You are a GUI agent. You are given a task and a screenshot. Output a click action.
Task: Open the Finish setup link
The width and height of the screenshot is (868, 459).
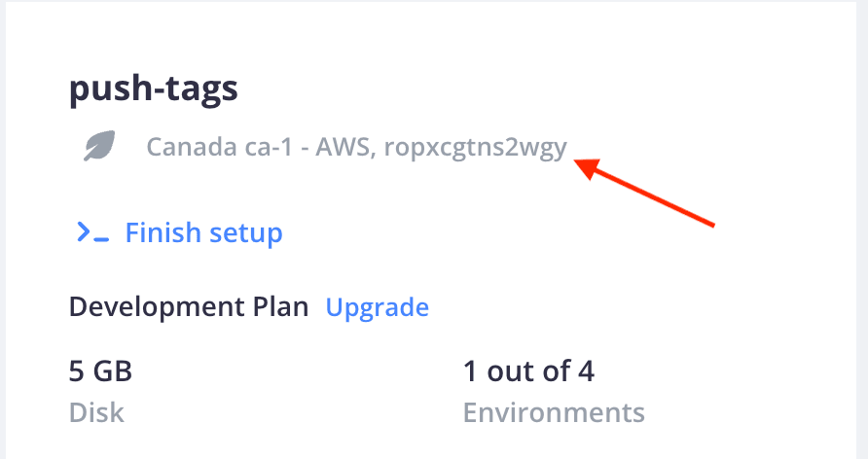[203, 232]
